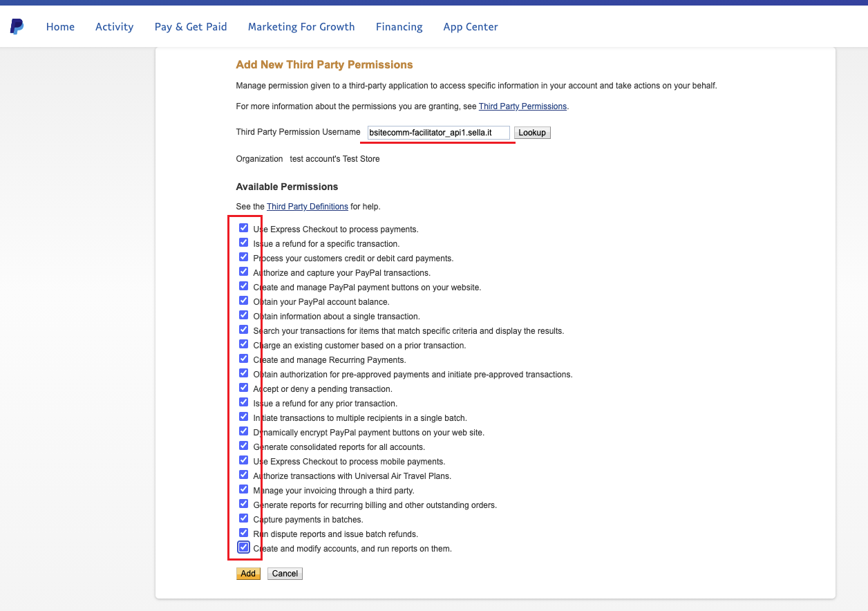Viewport: 868px width, 611px height.
Task: Click the Add button
Action: coord(248,574)
